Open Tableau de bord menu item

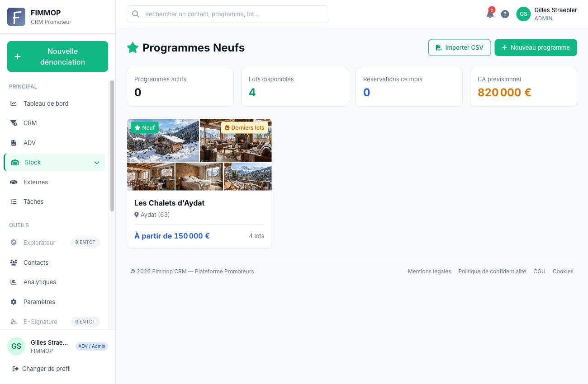click(54, 103)
